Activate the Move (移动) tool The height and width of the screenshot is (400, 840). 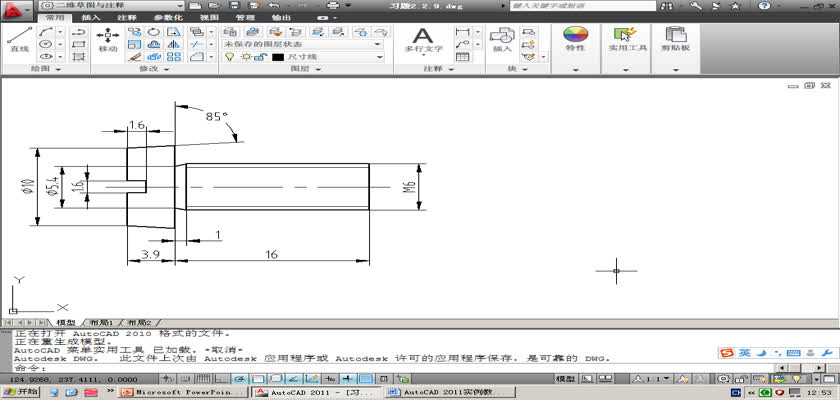(108, 40)
